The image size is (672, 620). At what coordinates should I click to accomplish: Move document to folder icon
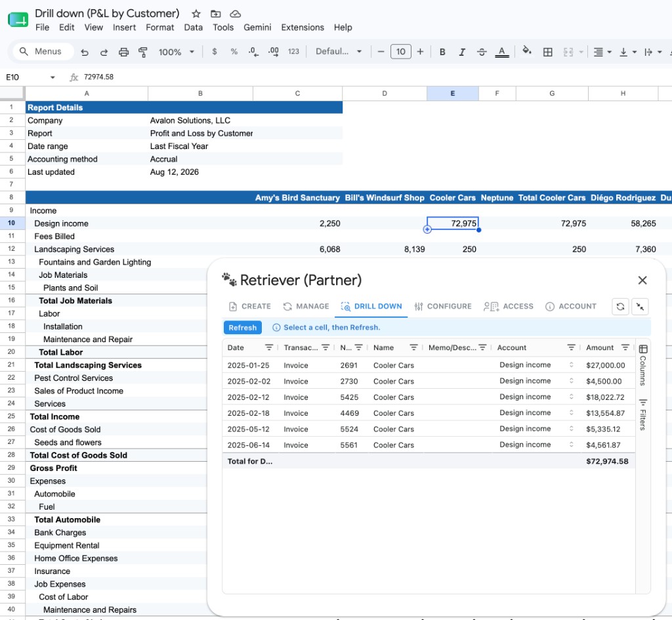pyautogui.click(x=215, y=14)
